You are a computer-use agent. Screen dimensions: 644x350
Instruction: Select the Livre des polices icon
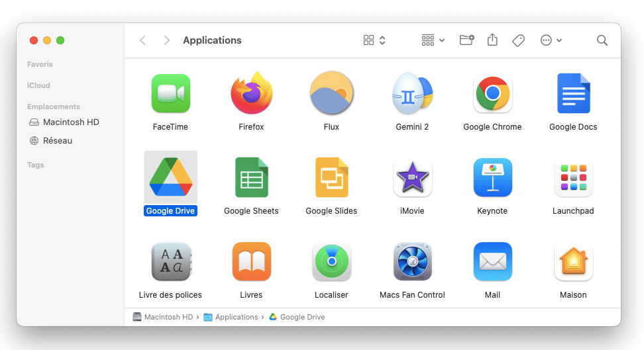[170, 261]
